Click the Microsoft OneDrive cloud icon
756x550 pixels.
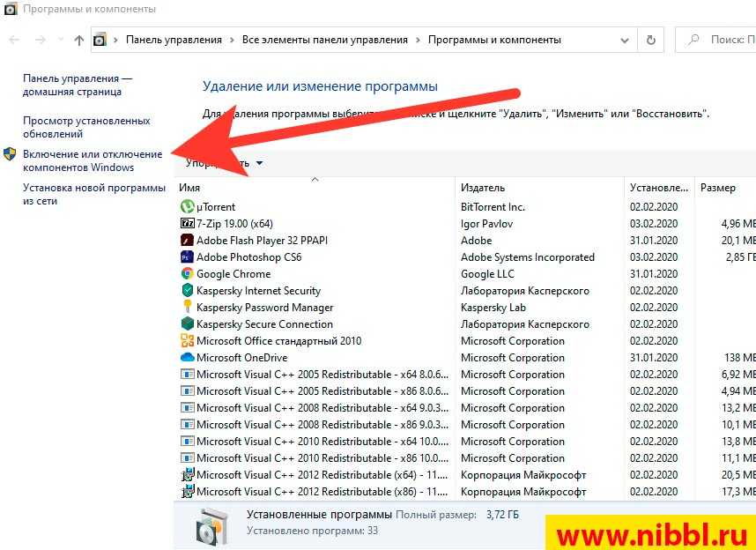pos(187,358)
